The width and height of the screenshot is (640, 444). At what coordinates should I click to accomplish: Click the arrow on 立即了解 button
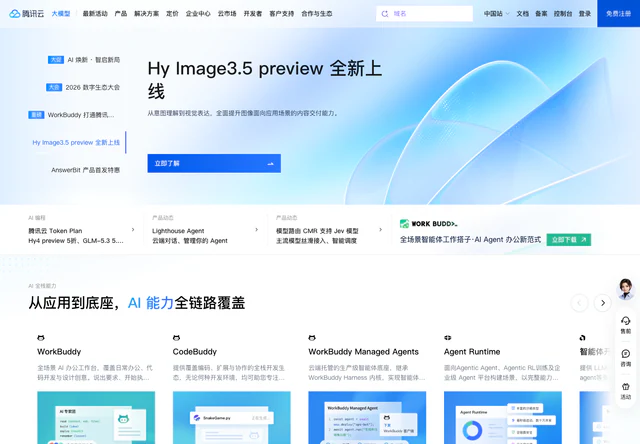[270, 164]
